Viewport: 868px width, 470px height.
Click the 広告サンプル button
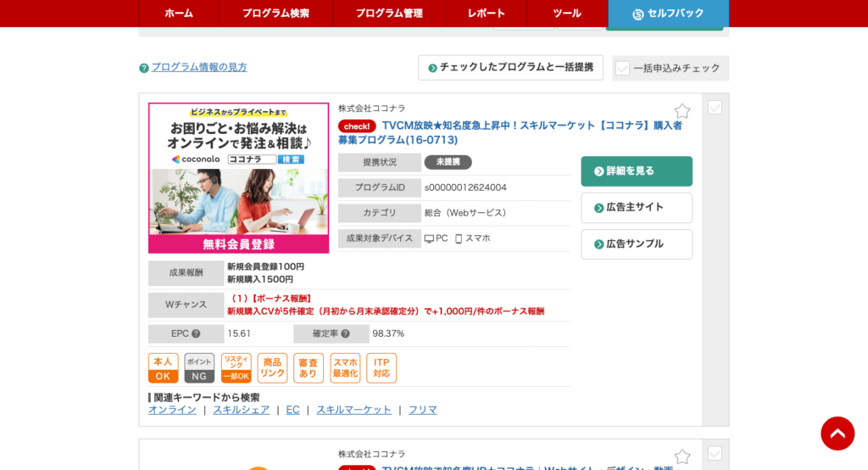point(637,244)
